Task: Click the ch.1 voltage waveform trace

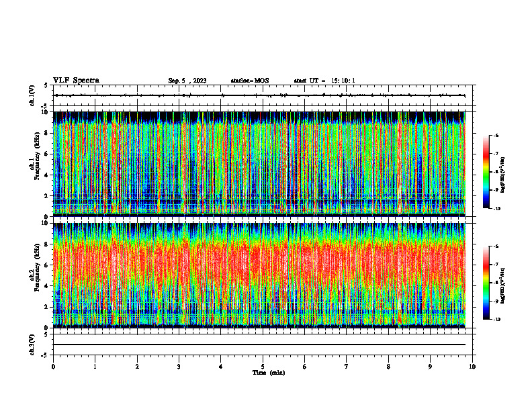Action: coord(259,95)
